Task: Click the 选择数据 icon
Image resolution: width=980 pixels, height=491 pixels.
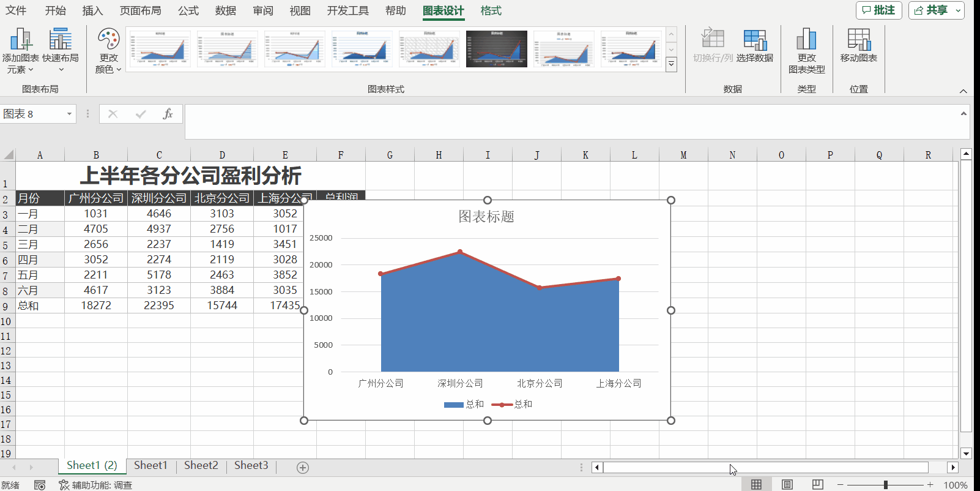Action: (754, 40)
